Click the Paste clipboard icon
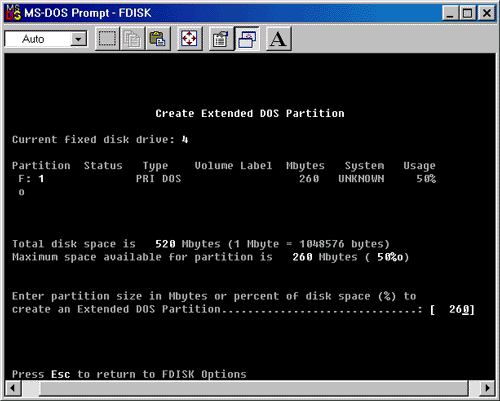Image resolution: width=500 pixels, height=401 pixels. (x=158, y=39)
